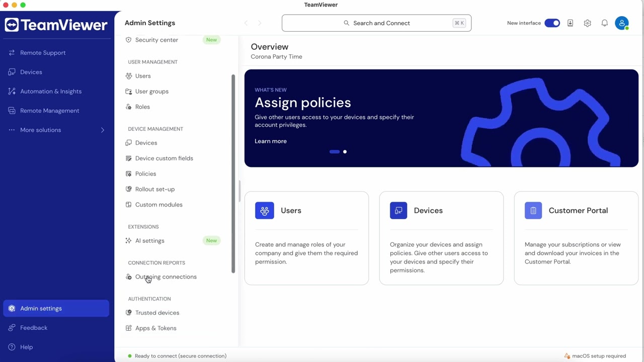This screenshot has height=362, width=644.
Task: Click the AI settings sparkle icon
Action: (128, 241)
